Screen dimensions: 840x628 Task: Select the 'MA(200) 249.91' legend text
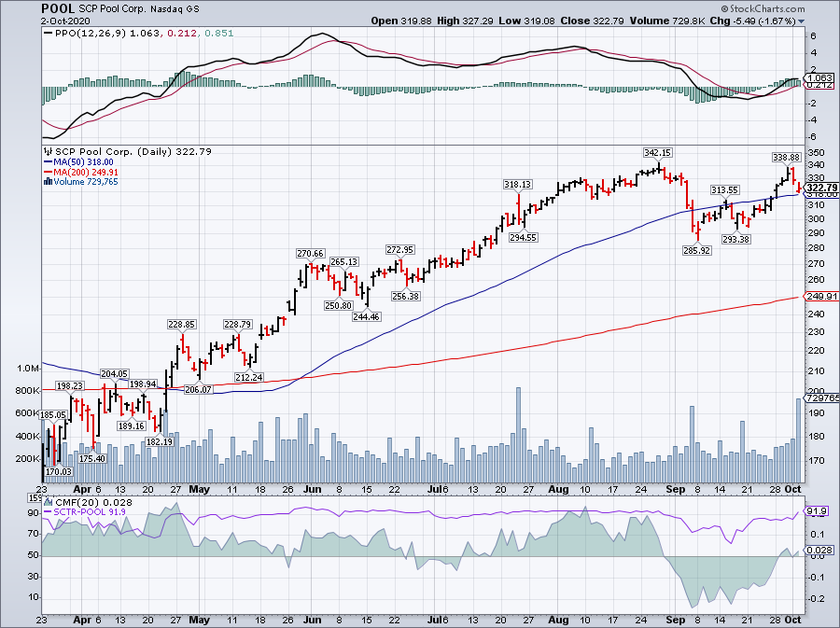click(x=86, y=173)
